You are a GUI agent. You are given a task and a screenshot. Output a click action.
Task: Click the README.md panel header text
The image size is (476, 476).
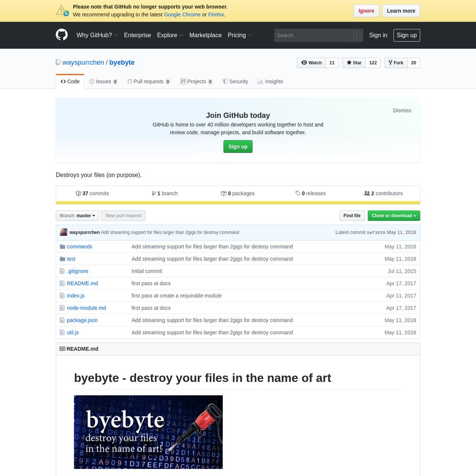(x=82, y=349)
